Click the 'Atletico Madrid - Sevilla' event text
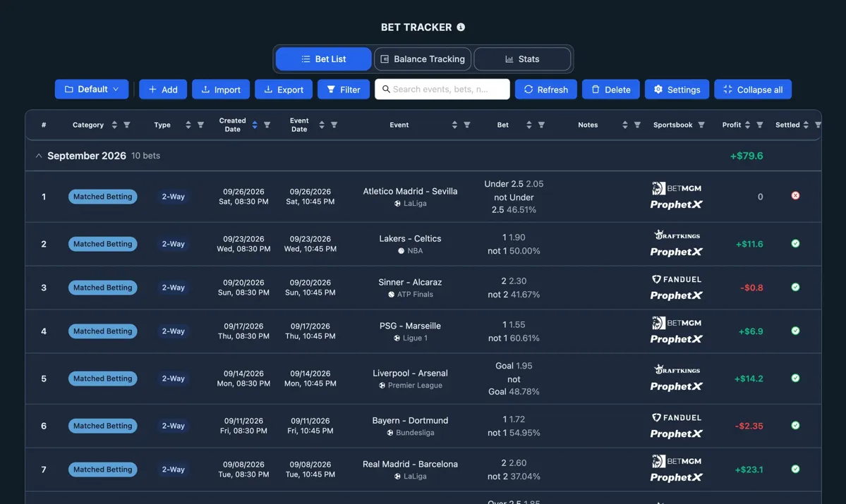Viewport: 846px width, 504px height. click(x=410, y=191)
